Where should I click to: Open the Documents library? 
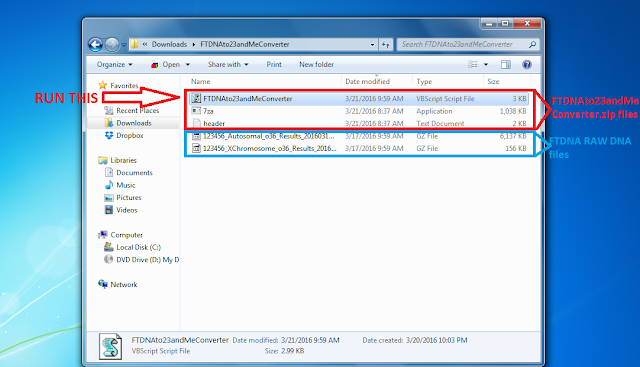click(x=134, y=173)
